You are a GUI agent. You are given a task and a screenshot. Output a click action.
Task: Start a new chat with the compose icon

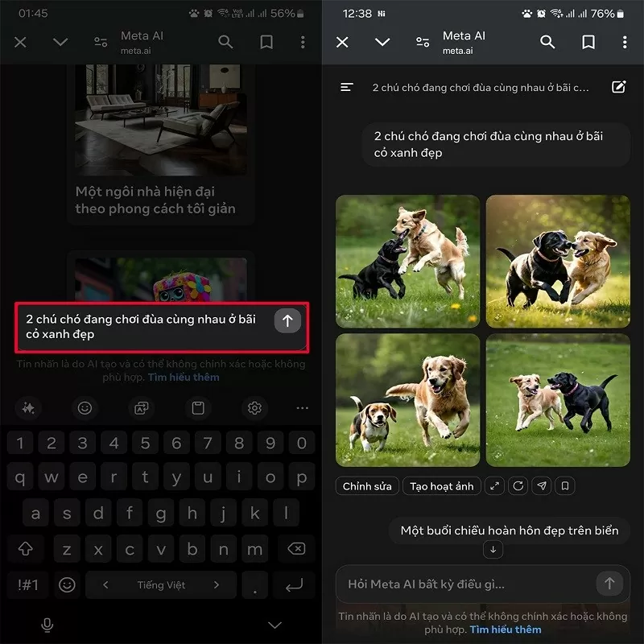click(x=618, y=87)
